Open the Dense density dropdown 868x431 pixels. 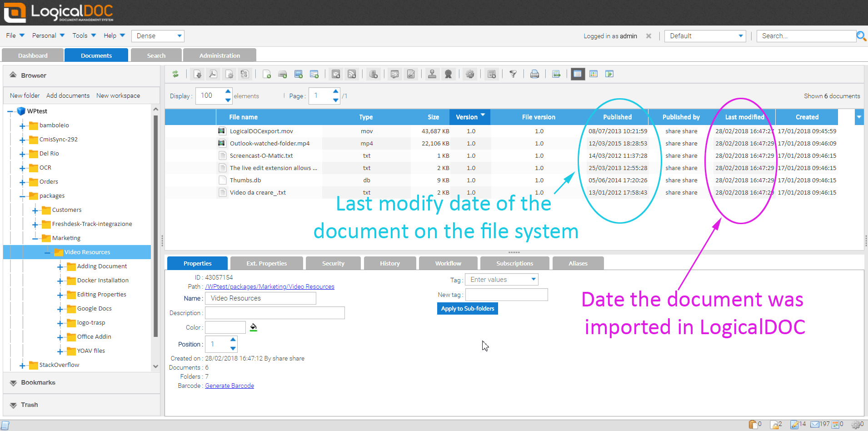tap(158, 36)
